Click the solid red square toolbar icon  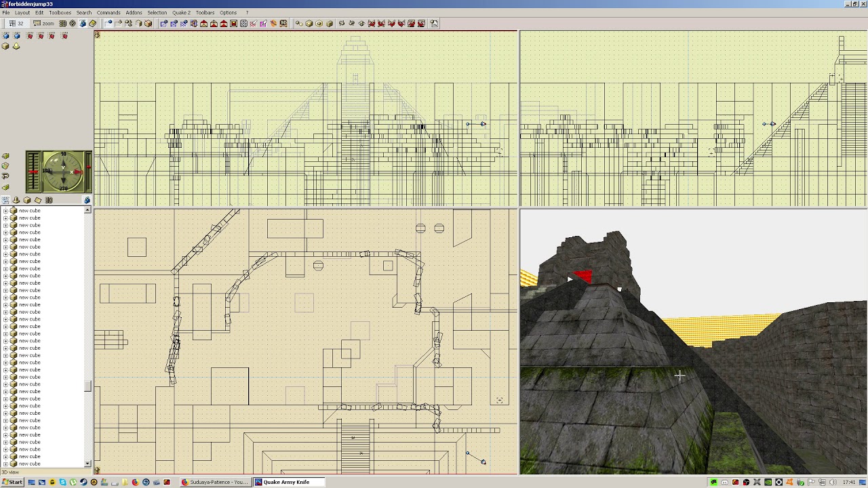click(233, 23)
